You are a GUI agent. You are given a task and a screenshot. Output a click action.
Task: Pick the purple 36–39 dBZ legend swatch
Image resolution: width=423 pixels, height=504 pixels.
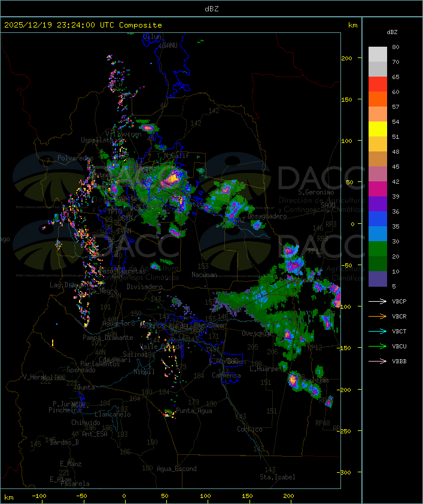[x=378, y=204]
